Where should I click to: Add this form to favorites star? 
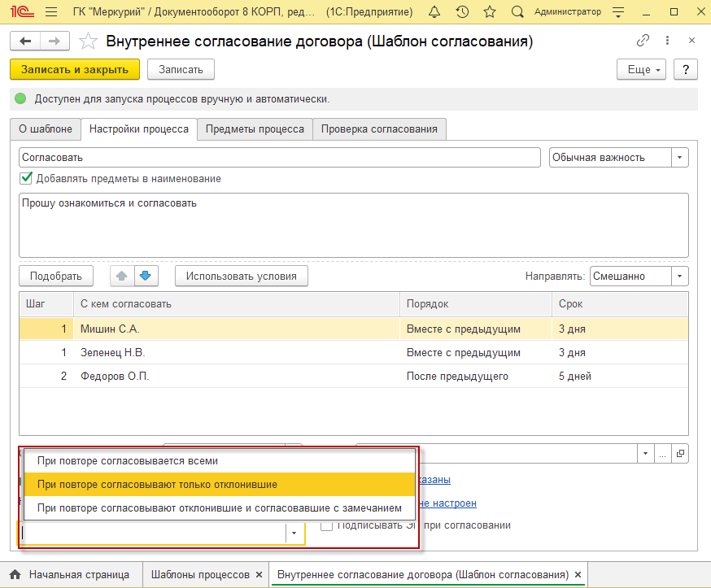click(88, 41)
